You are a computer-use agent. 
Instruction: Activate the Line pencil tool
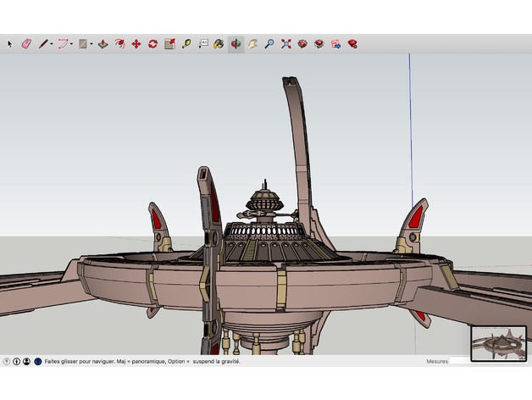pos(42,43)
